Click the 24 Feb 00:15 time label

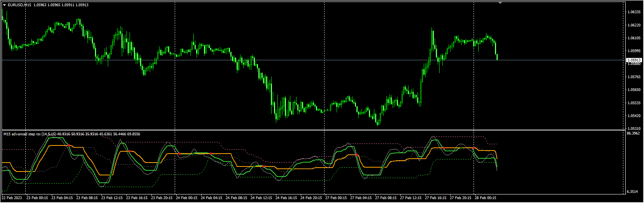[187, 198]
